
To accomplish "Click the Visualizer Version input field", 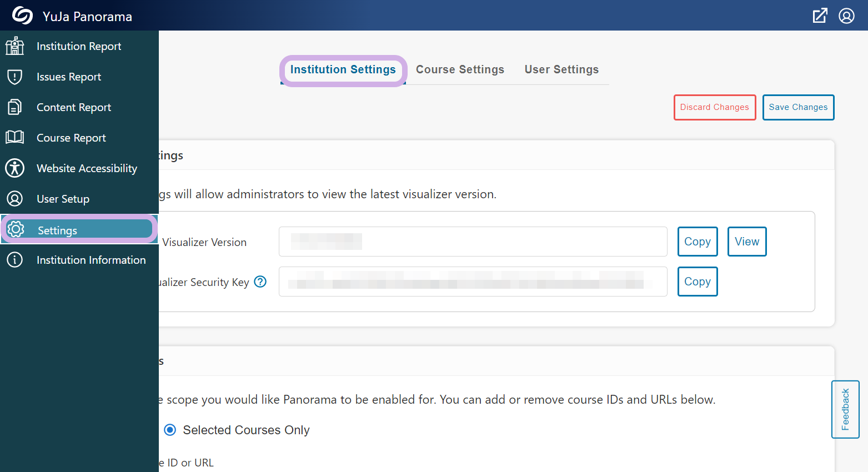I will 473,242.
